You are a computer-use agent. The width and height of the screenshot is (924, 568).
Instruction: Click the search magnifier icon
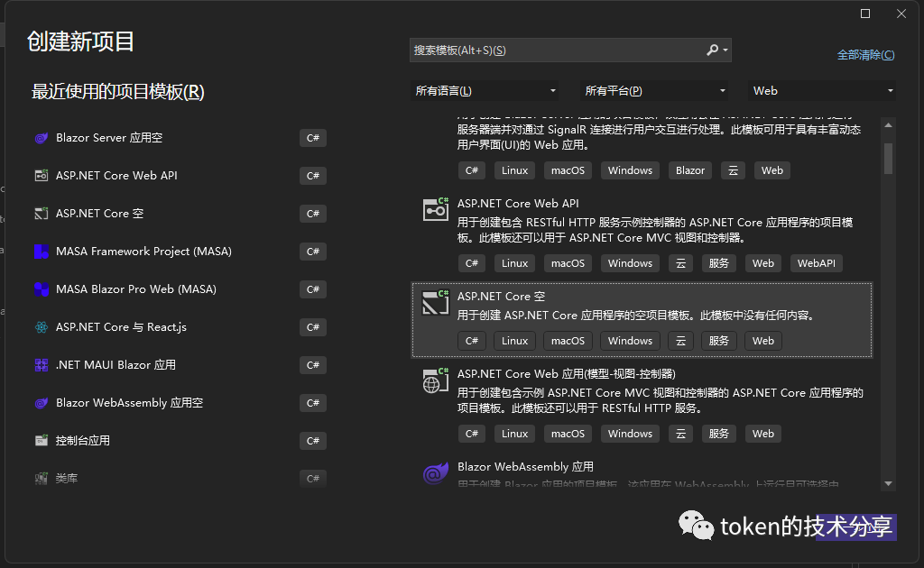pos(713,50)
